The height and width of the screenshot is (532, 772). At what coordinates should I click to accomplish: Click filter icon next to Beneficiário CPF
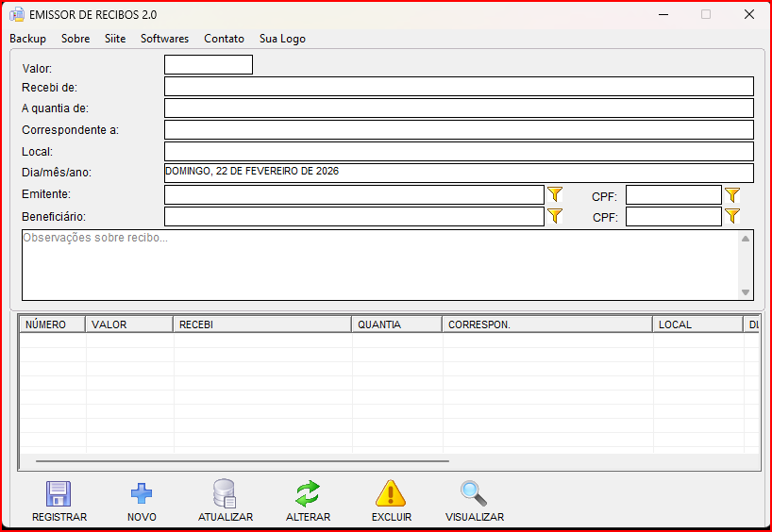(732, 216)
